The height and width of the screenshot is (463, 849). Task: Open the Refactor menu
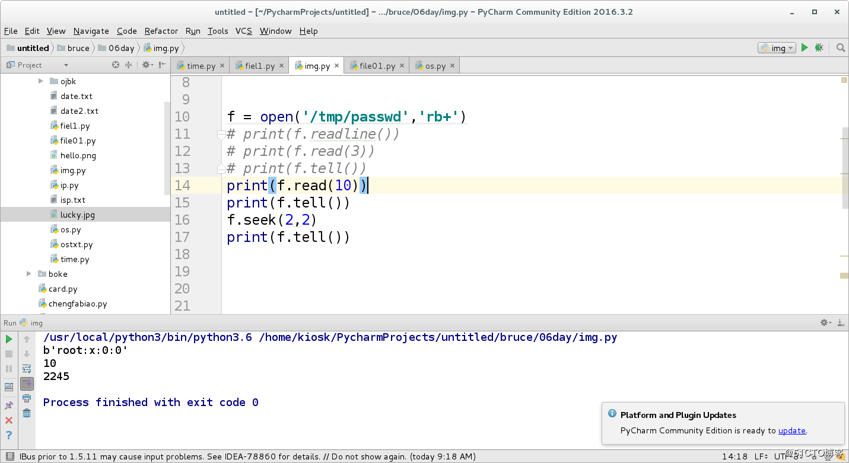coord(161,31)
